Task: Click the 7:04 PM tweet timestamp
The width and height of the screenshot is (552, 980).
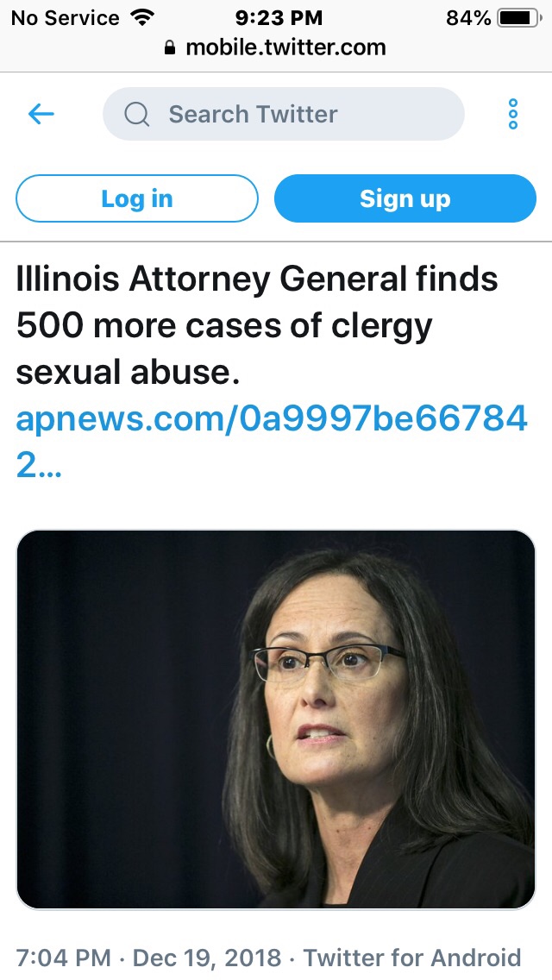Action: pyautogui.click(x=63, y=958)
